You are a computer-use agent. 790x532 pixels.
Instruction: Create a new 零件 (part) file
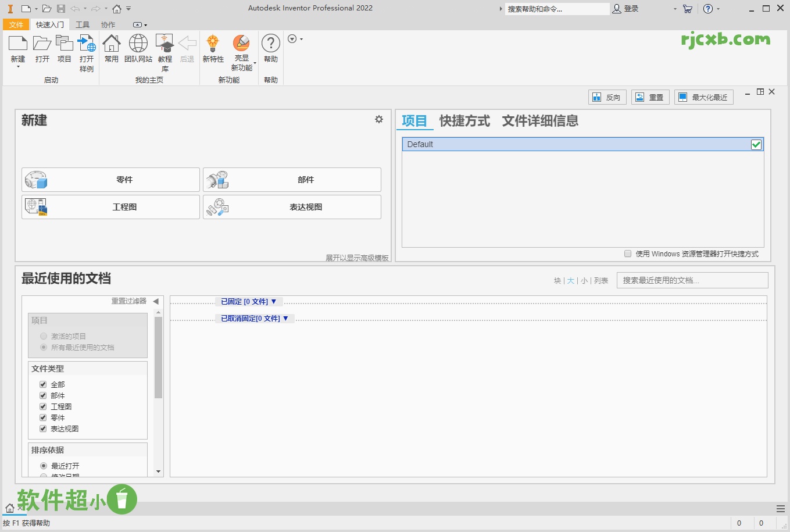pyautogui.click(x=110, y=180)
